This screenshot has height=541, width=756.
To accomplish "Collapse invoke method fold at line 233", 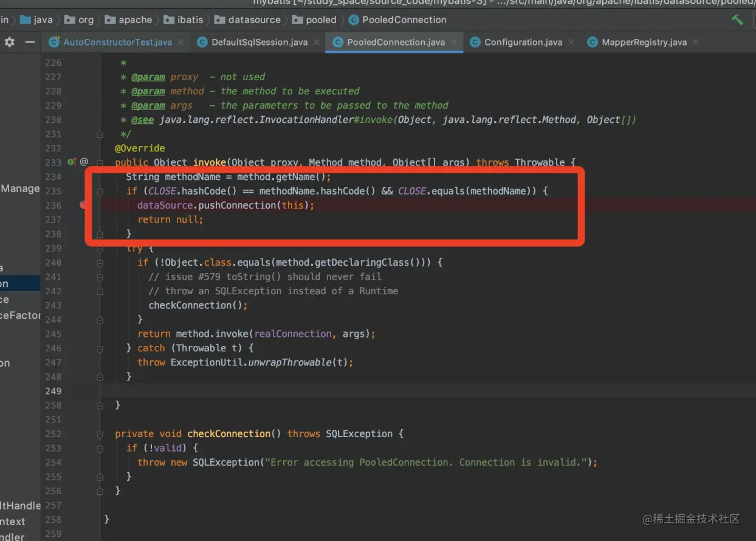I will click(x=100, y=162).
